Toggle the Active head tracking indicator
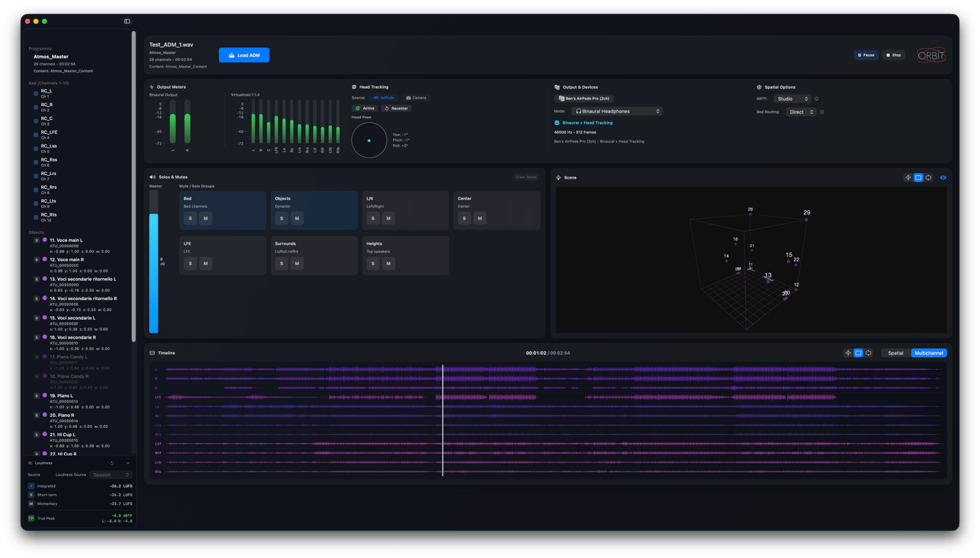The image size is (980, 558). (365, 108)
